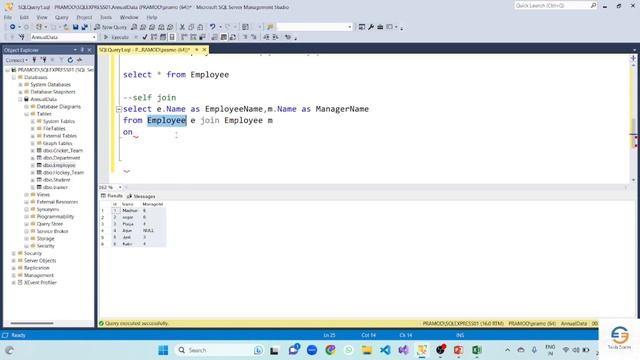Click the Undo arrow icon
This screenshot has width=640, height=360.
[x=212, y=27]
